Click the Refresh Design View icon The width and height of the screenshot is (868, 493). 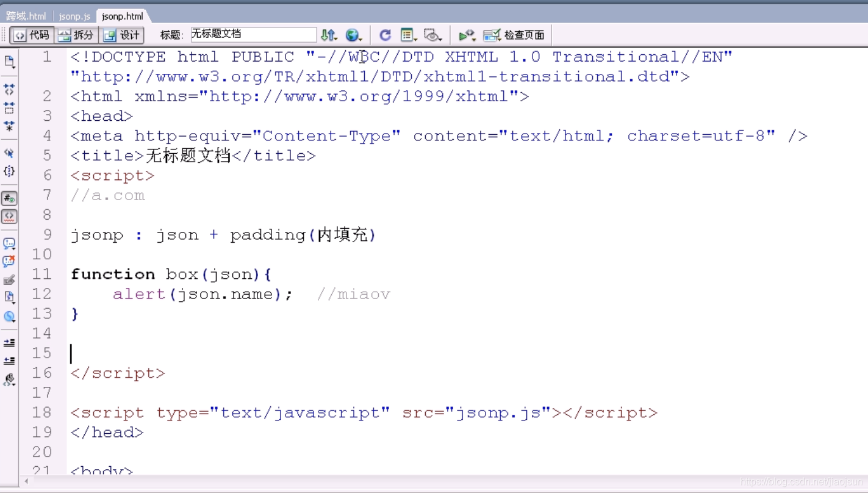[x=385, y=35]
